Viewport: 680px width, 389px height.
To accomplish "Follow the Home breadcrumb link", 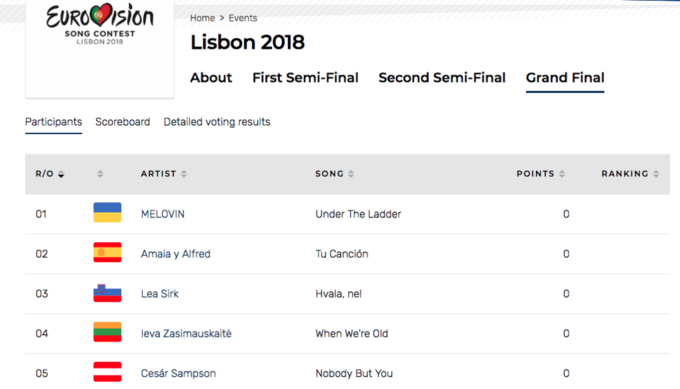I will coord(203,18).
